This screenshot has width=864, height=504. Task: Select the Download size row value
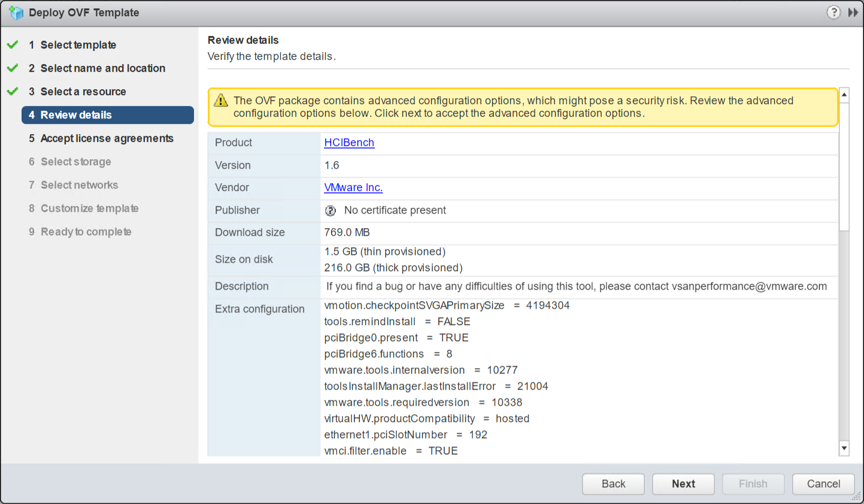[346, 232]
